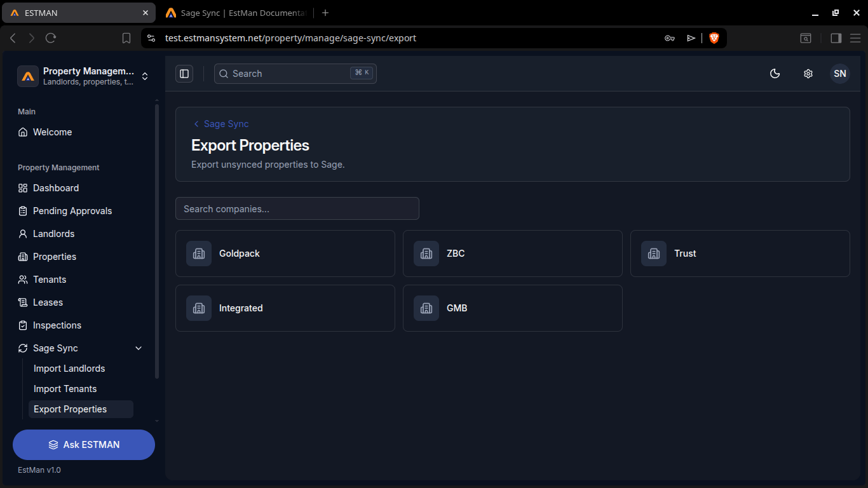Screen dimensions: 868x488
Task: Open Import Tenants submenu item
Action: [65, 389]
